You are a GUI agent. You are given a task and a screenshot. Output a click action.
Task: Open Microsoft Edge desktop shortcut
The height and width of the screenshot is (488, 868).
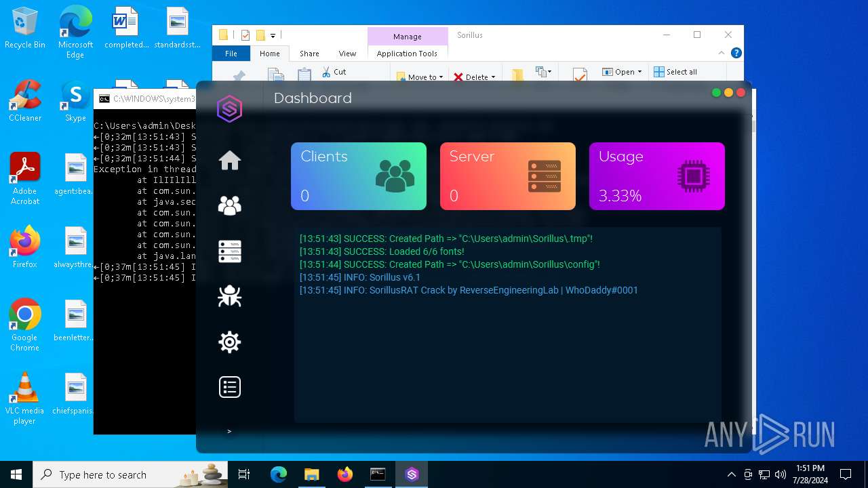click(75, 32)
